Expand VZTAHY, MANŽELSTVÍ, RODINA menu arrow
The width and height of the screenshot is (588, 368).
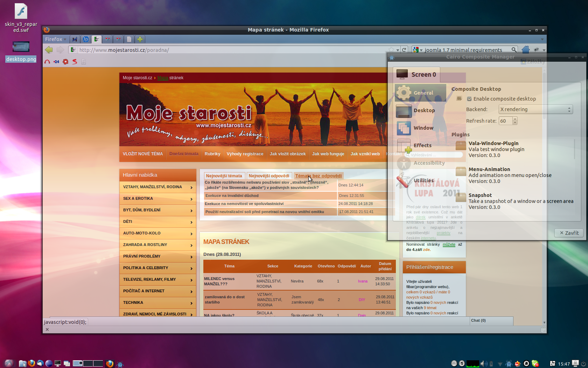(x=191, y=188)
